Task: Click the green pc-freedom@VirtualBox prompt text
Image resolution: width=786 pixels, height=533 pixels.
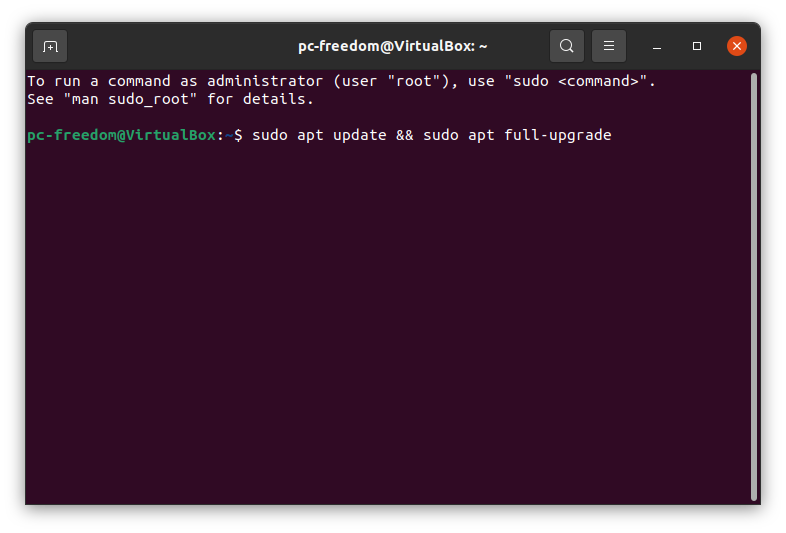Action: (x=121, y=135)
